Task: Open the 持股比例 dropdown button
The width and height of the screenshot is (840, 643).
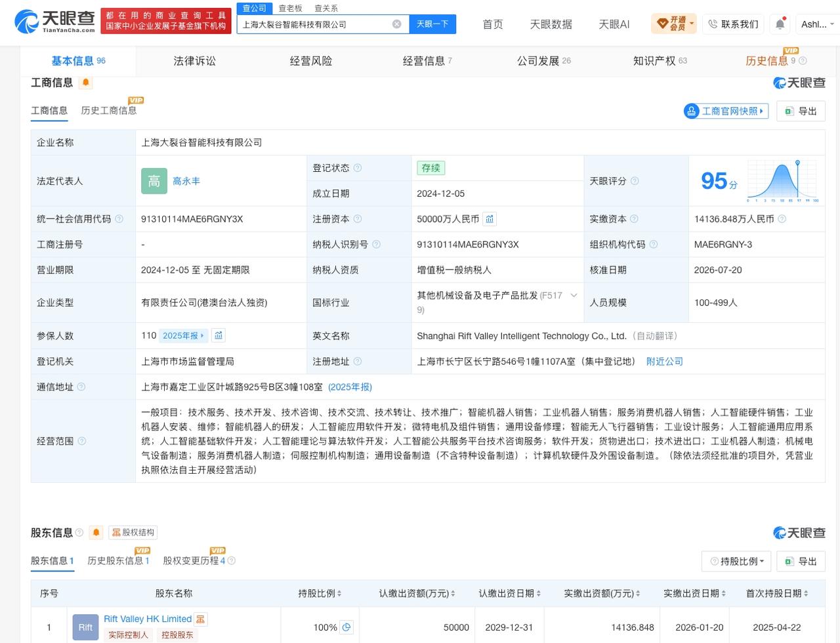Action: point(736,562)
